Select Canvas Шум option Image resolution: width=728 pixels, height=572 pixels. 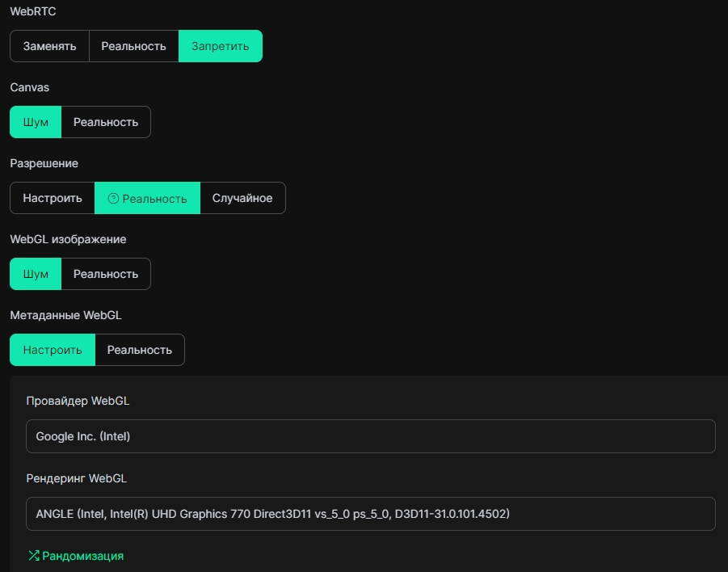36,122
